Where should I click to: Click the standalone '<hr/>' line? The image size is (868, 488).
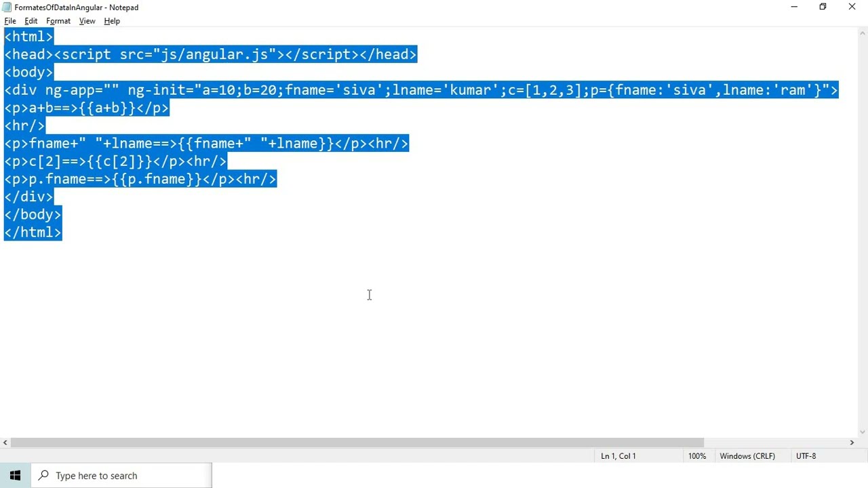24,125
